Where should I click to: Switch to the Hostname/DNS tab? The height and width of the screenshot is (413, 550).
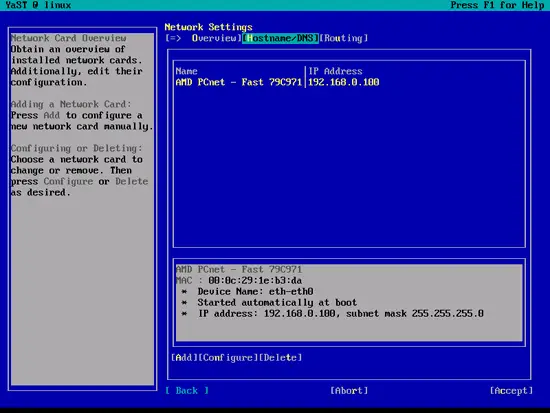point(280,38)
